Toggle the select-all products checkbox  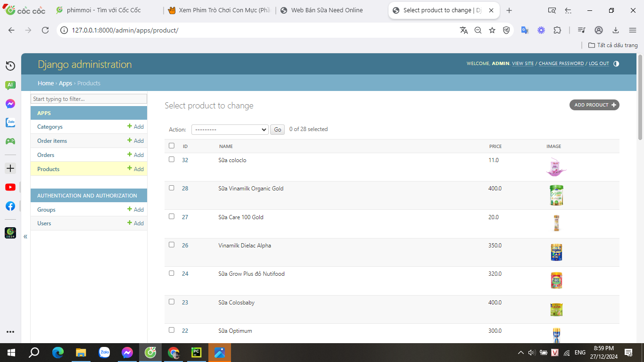tap(172, 146)
